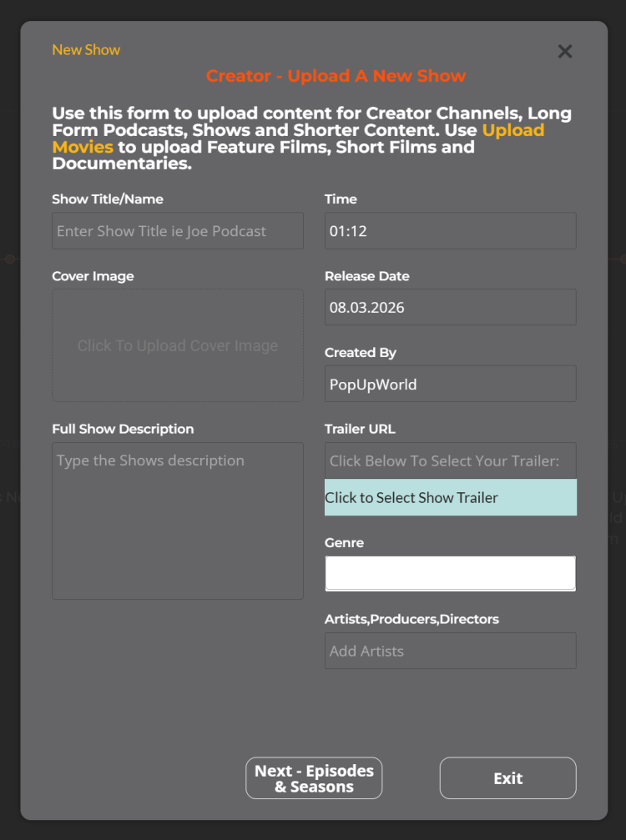
Task: Close the New Show dialog with X
Action: click(x=565, y=52)
